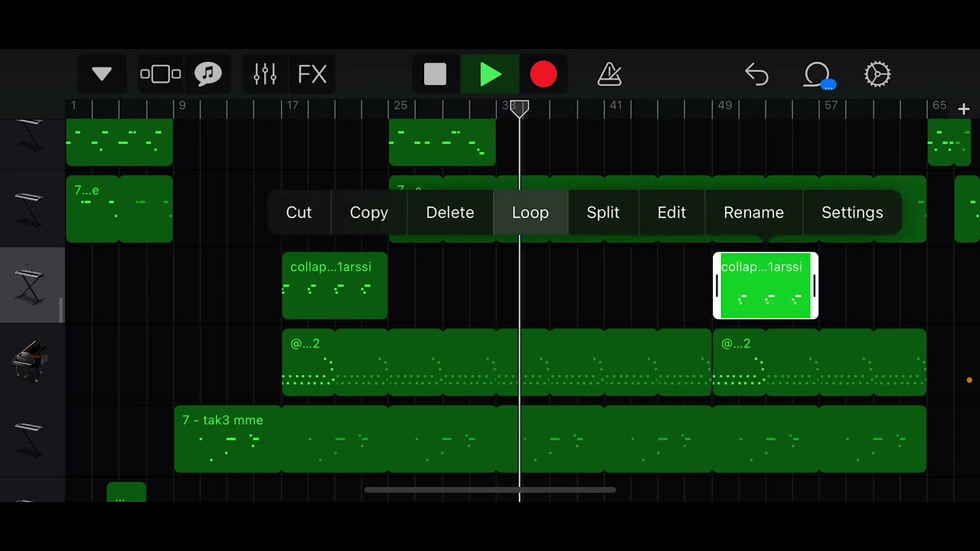Select the top track region at bar 1
980x551 pixels.
(119, 143)
